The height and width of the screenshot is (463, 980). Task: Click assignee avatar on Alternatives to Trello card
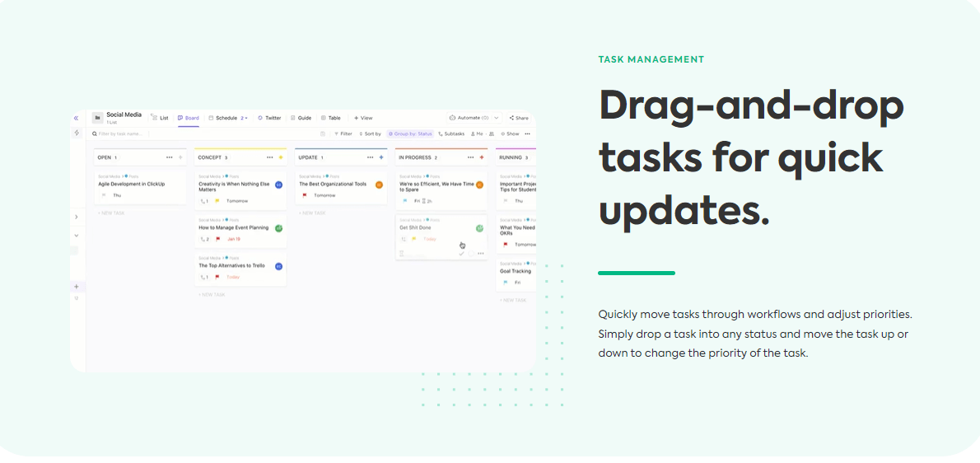point(278,266)
